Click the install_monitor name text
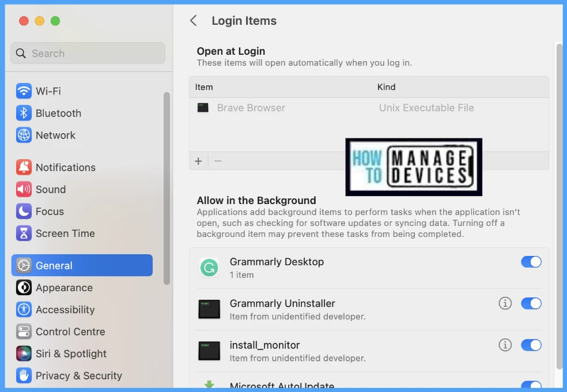The height and width of the screenshot is (392, 567). point(264,345)
